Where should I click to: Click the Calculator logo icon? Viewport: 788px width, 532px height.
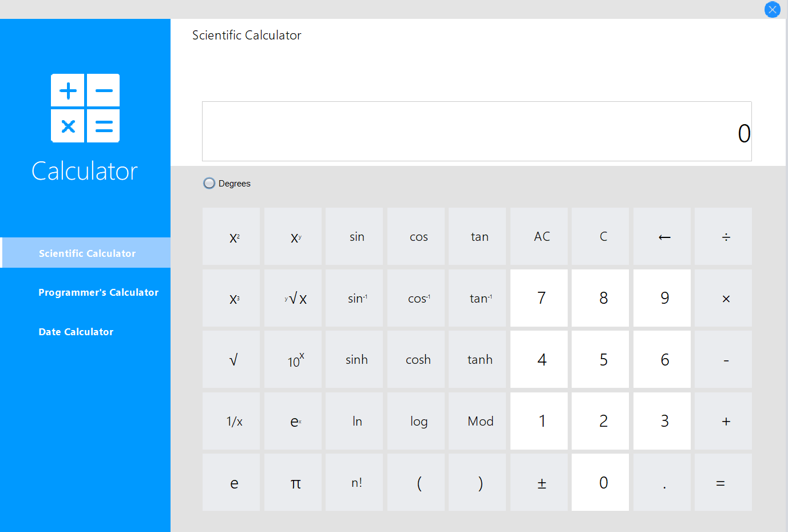point(85,108)
